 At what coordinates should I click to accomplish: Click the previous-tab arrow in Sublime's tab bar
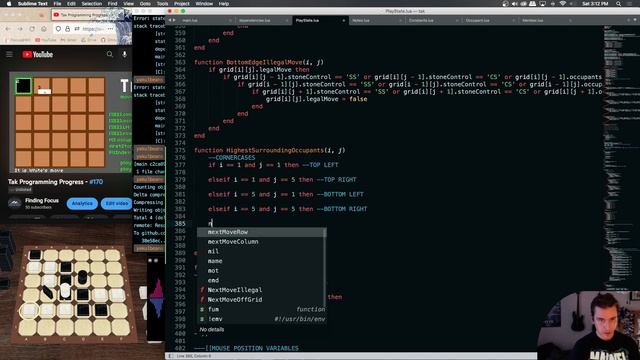pos(170,20)
